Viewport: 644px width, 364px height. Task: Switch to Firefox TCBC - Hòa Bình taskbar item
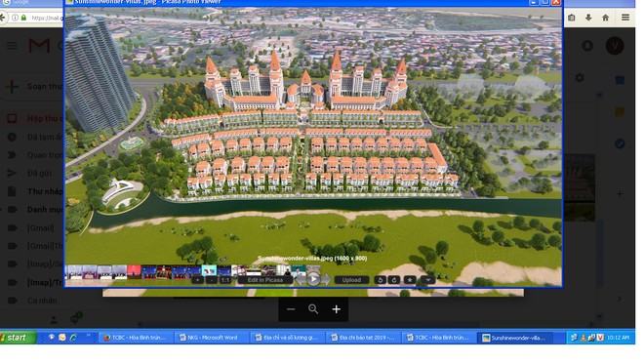[x=135, y=338]
